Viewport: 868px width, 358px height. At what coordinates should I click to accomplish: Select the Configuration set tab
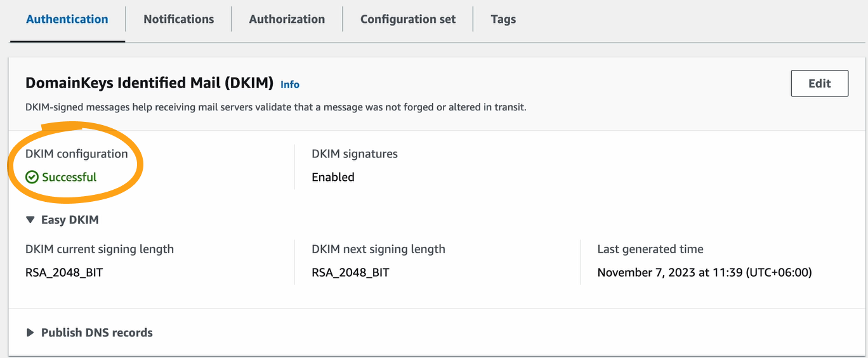(408, 19)
